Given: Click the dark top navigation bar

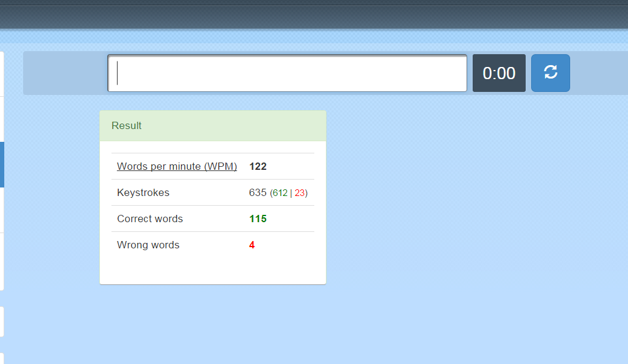Looking at the screenshot, I should (314, 15).
